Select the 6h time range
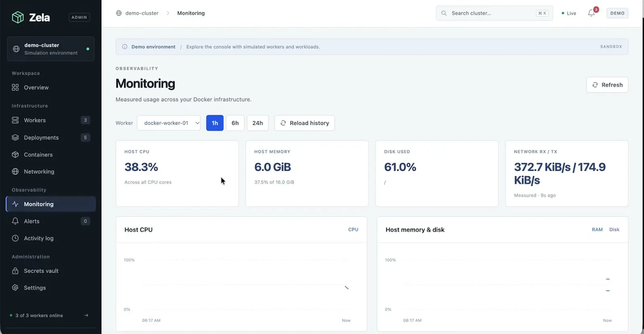The height and width of the screenshot is (334, 644). (235, 123)
